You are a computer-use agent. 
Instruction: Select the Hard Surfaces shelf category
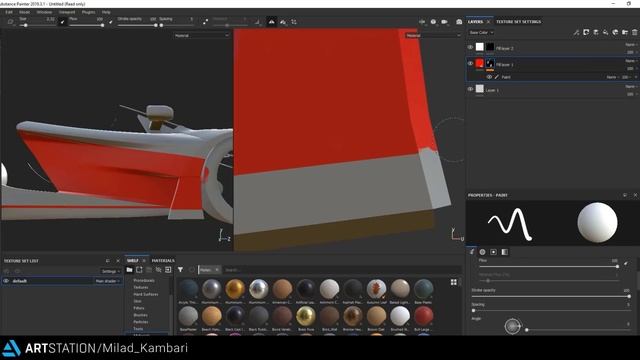point(146,294)
